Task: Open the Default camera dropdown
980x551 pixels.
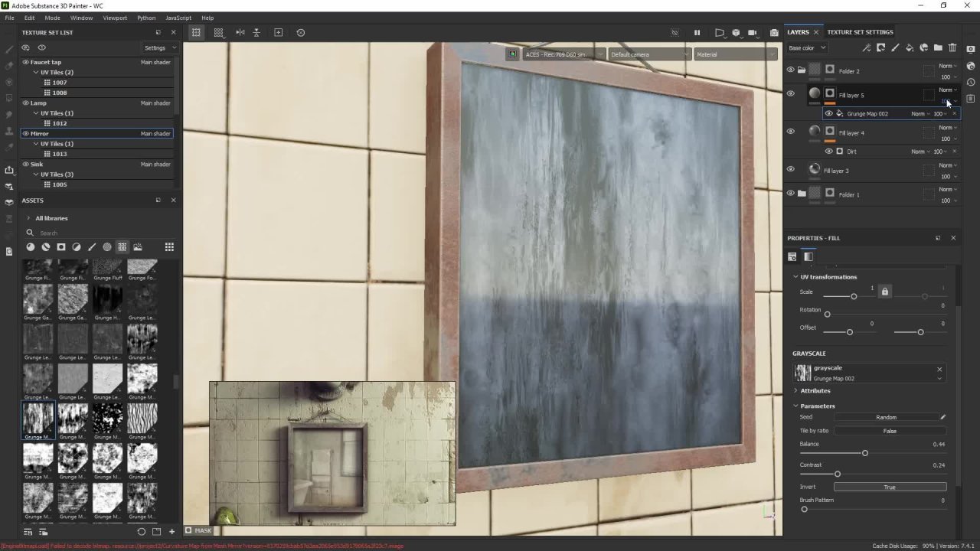Action: coord(648,54)
